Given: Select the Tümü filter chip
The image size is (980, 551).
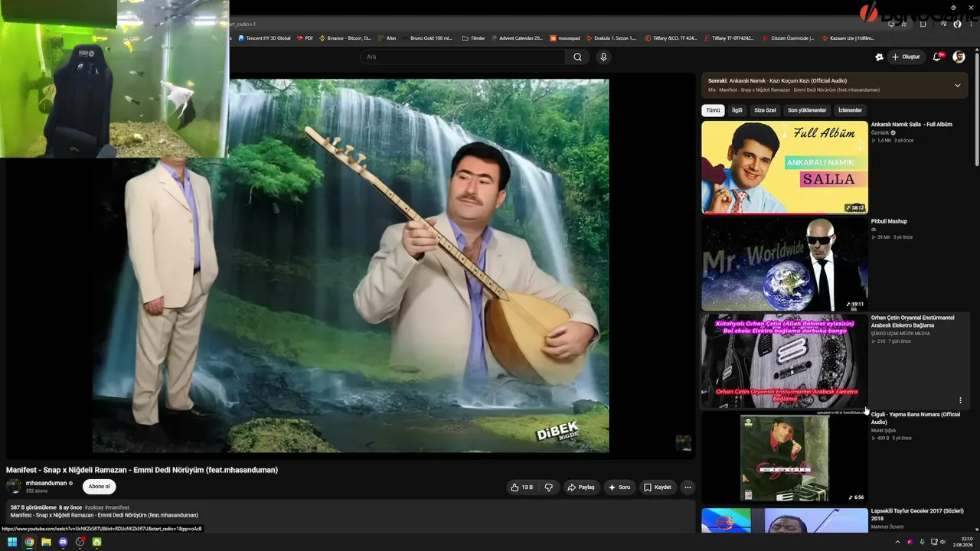Looking at the screenshot, I should click(713, 110).
